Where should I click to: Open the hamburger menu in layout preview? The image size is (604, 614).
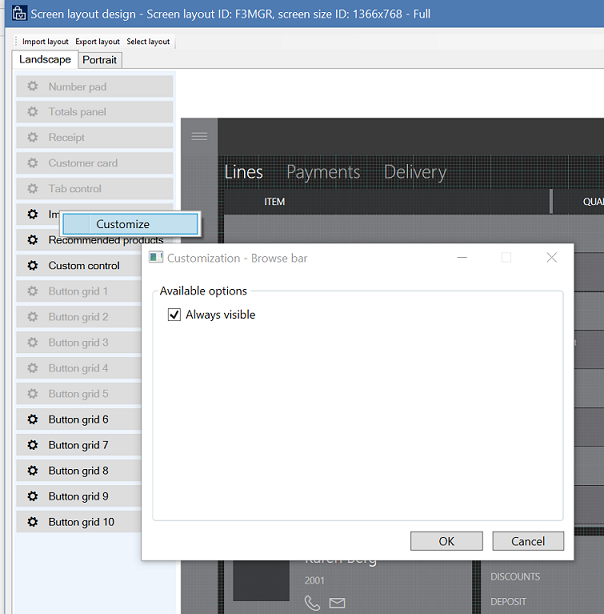[199, 136]
